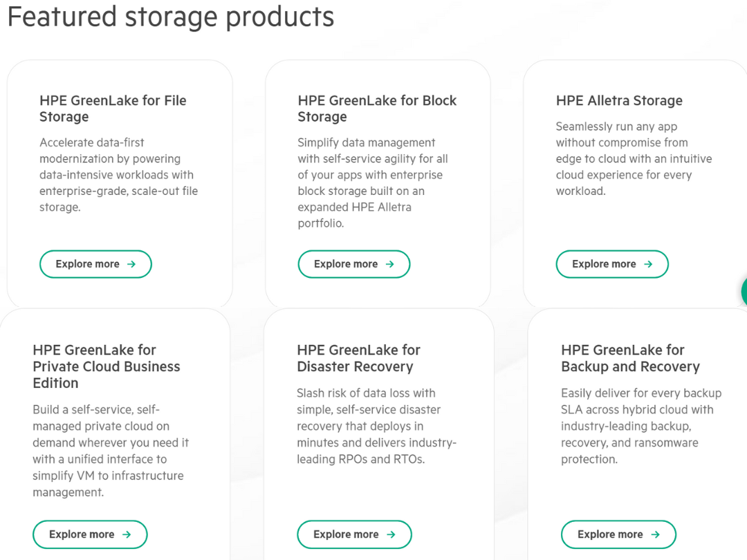Screen dimensions: 747x560
Task: Open the HPE GreenLake for File Storage heading
Action: tap(113, 109)
